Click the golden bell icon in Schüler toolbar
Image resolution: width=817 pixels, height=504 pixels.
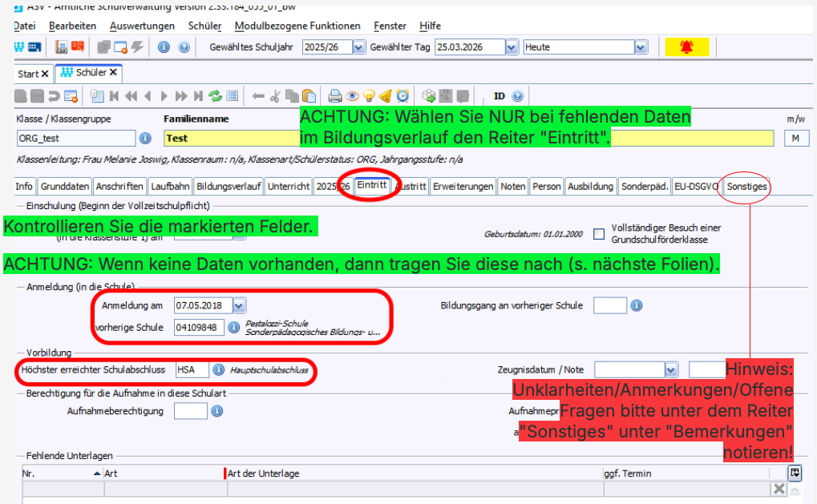(386, 96)
